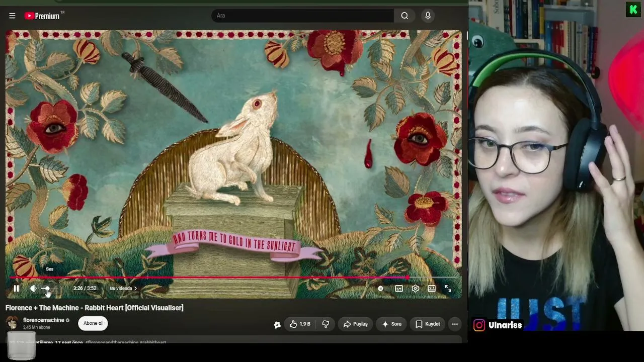This screenshot has width=644, height=362.
Task: Open the three-dot more actions menu
Action: click(x=455, y=324)
